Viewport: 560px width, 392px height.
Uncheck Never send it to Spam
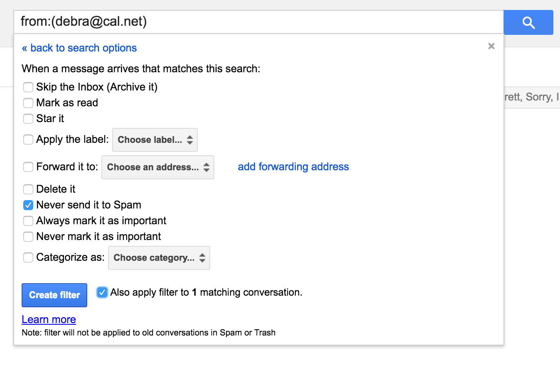(x=28, y=205)
